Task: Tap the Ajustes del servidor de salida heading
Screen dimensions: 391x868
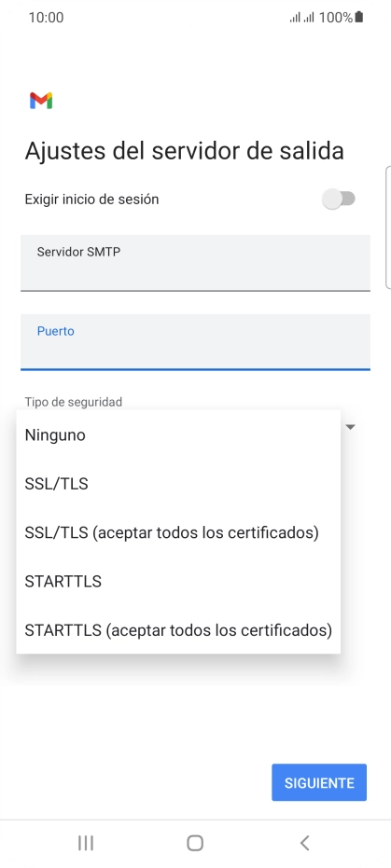Action: click(185, 151)
